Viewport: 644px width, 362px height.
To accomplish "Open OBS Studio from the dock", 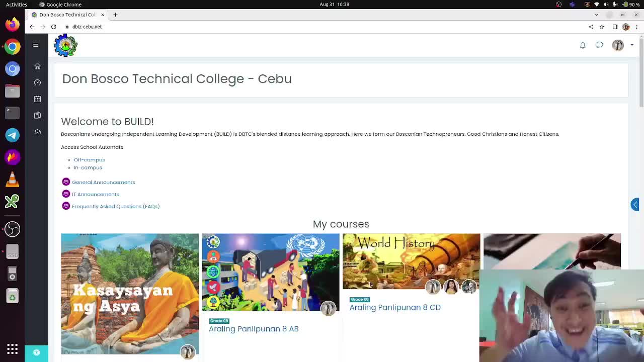I will pyautogui.click(x=12, y=229).
